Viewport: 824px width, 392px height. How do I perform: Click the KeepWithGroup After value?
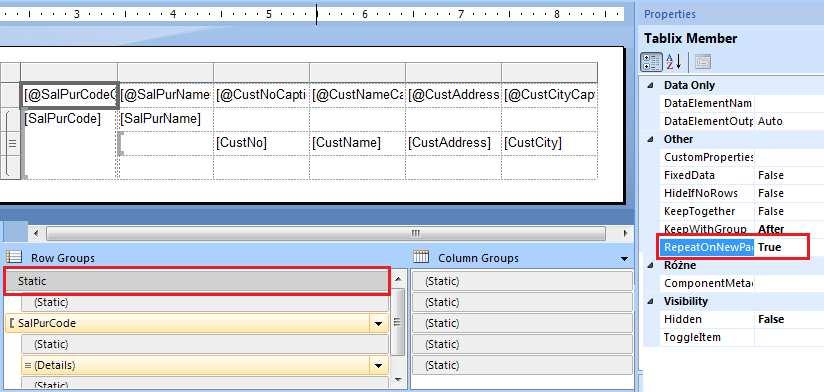coord(770,229)
